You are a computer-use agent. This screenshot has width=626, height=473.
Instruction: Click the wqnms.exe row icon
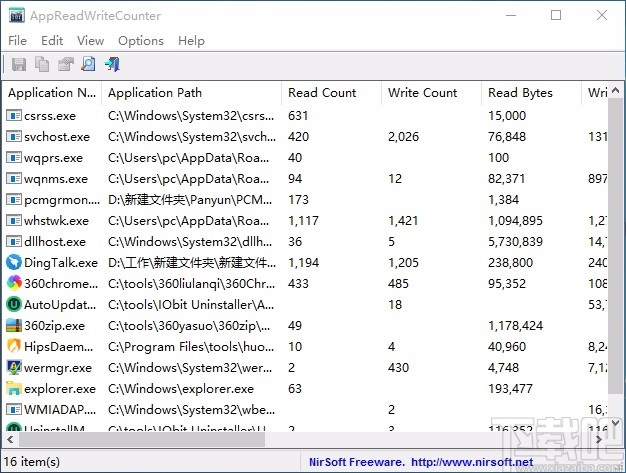coord(14,178)
